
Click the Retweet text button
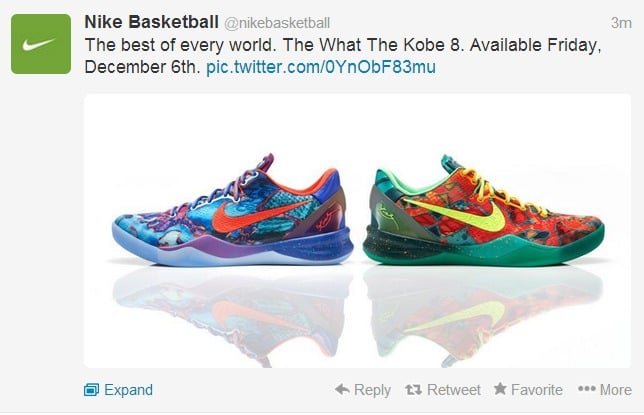tap(453, 390)
